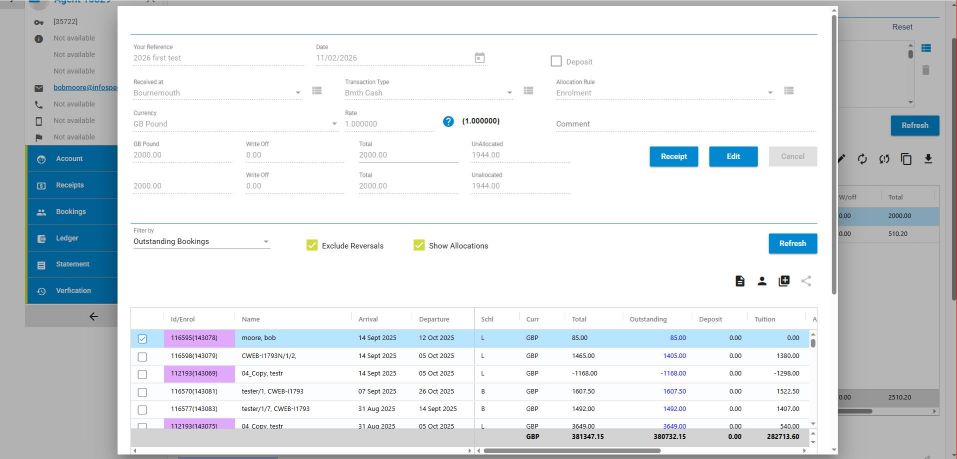
Task: Open the Transaction Type list icon
Action: point(529,90)
